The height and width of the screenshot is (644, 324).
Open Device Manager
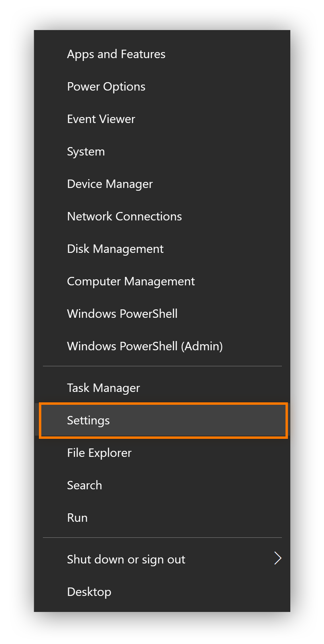[x=109, y=184]
